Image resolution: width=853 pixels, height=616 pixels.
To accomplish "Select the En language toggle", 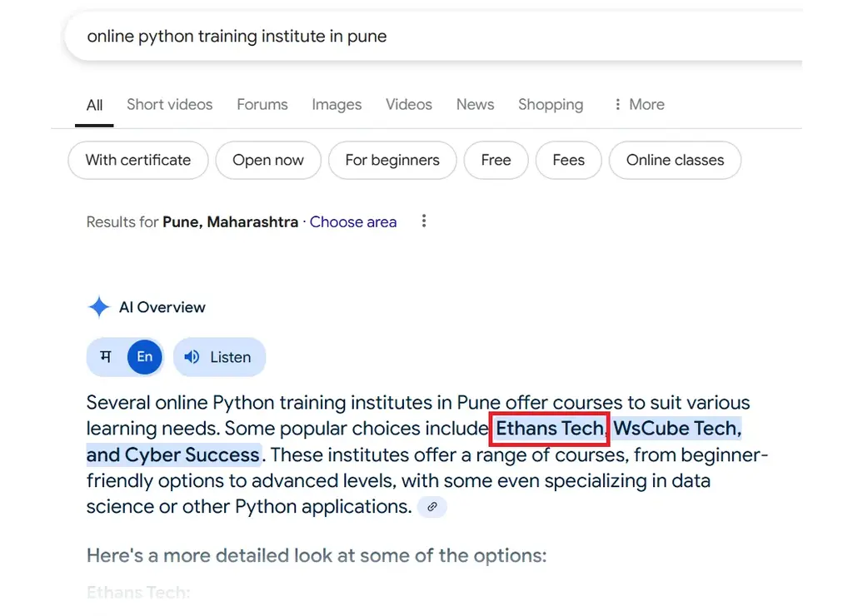I will click(145, 357).
